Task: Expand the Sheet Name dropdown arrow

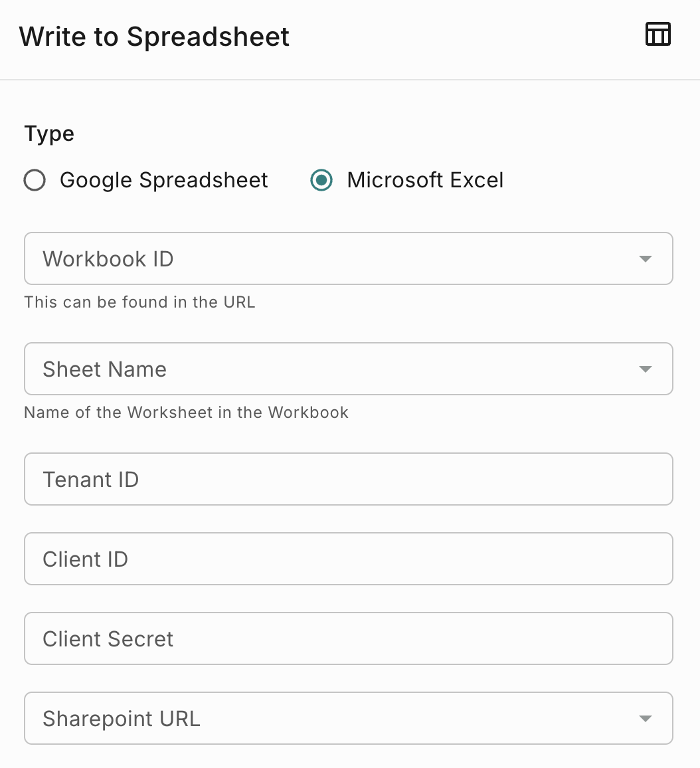Action: point(646,369)
